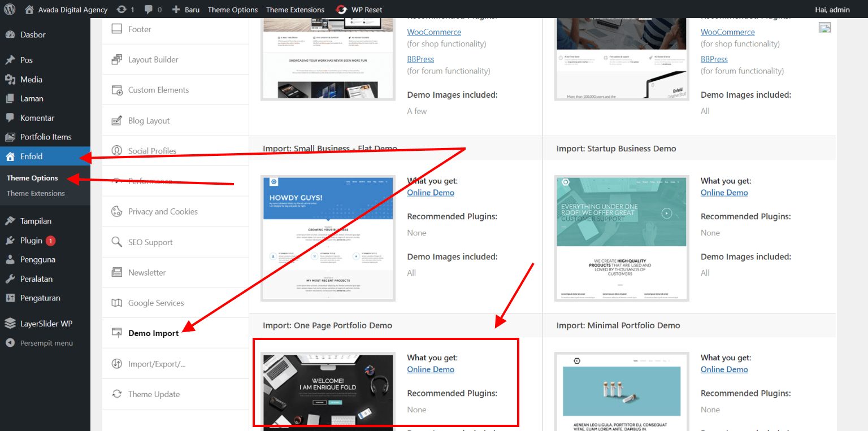Select the Enfold house icon in the sidebar

(10, 156)
